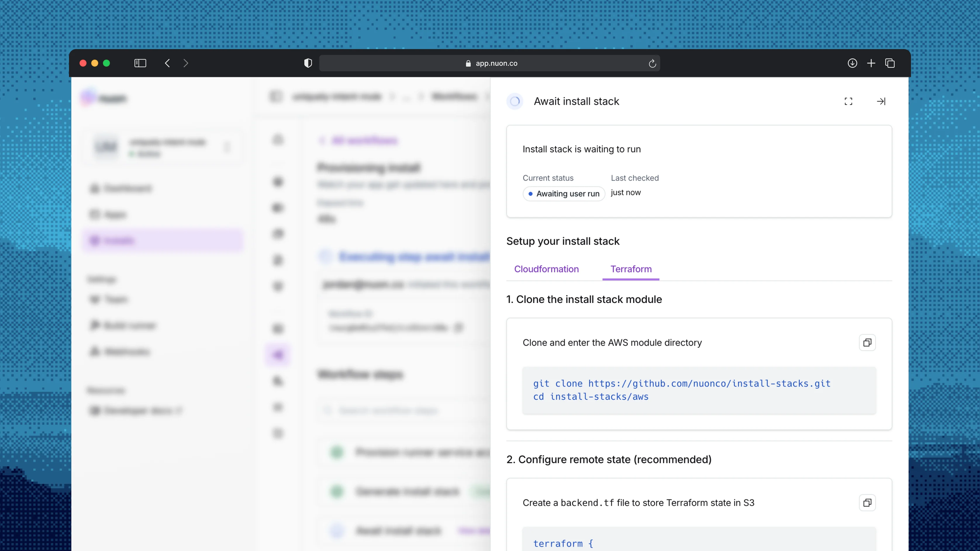This screenshot has height=551, width=980.
Task: Show the tab overview icon
Action: 890,63
